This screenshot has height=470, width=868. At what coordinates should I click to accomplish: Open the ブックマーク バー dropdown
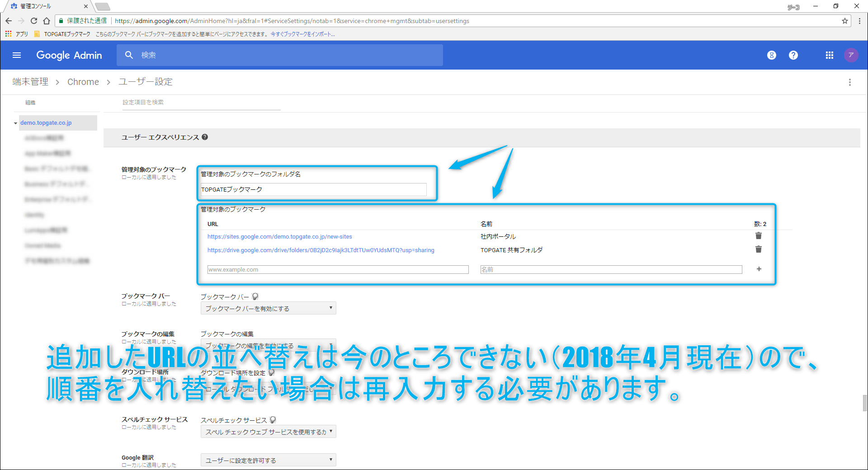pos(268,308)
